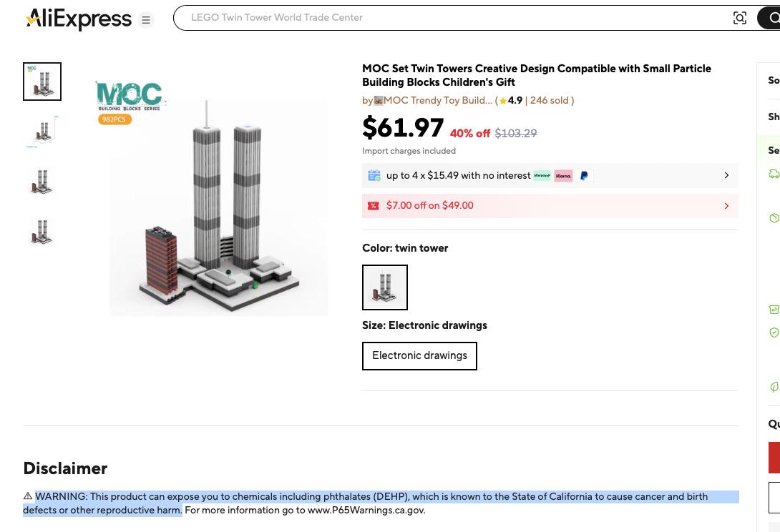Click the installment calendar icon

point(374,176)
